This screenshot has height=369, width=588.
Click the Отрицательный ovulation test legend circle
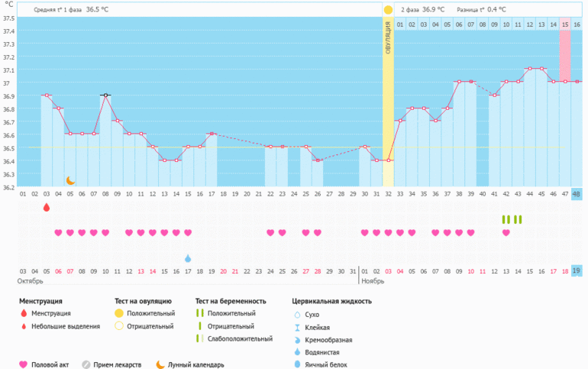[119, 326]
